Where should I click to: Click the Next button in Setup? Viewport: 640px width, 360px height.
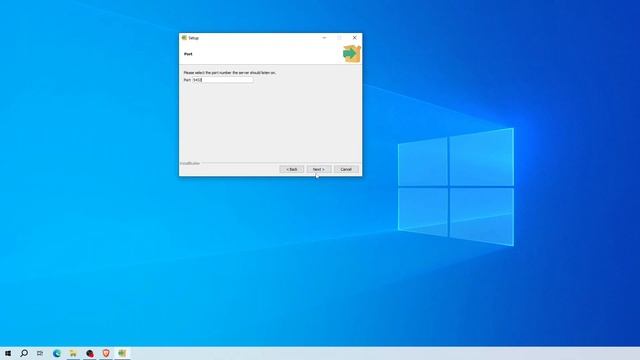(x=319, y=169)
